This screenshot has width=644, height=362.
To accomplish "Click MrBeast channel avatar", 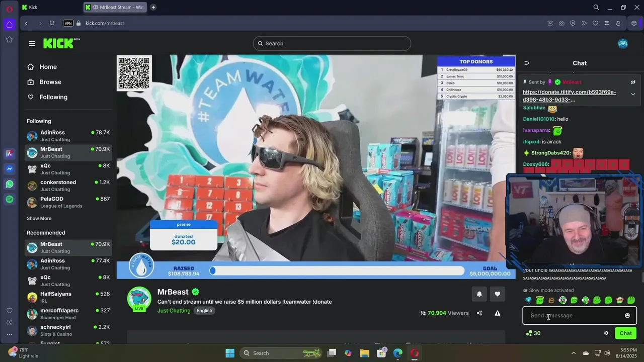I will click(139, 299).
